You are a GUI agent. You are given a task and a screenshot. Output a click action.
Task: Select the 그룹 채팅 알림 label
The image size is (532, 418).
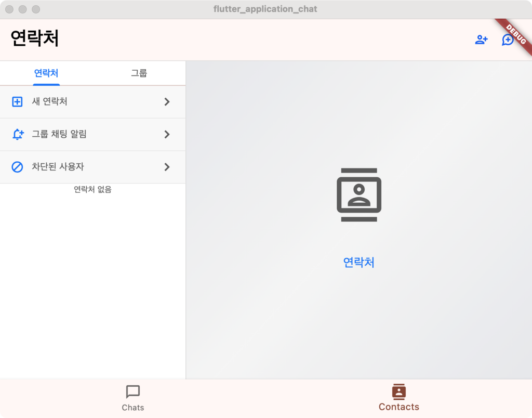(x=59, y=135)
